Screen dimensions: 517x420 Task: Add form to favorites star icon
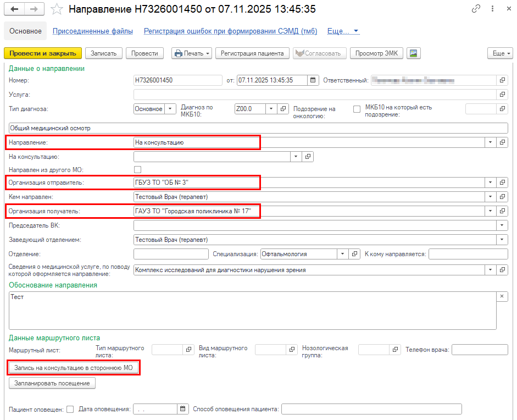pyautogui.click(x=56, y=9)
